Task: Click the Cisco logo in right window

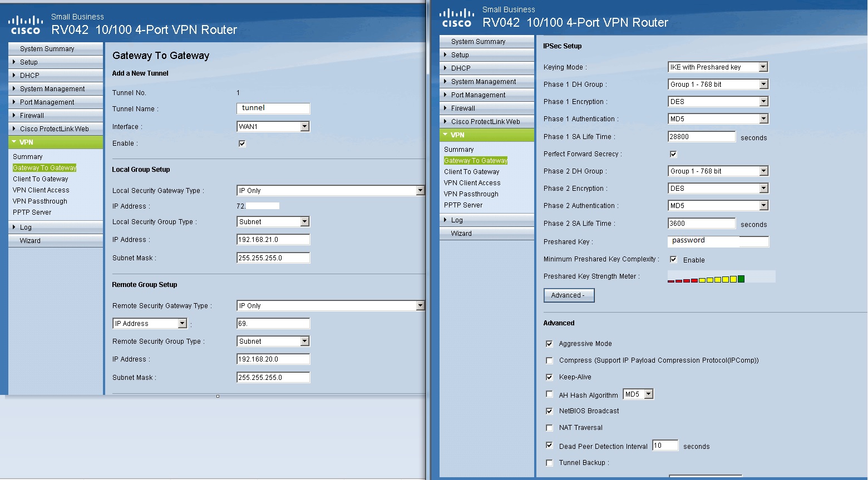Action: coord(456,18)
